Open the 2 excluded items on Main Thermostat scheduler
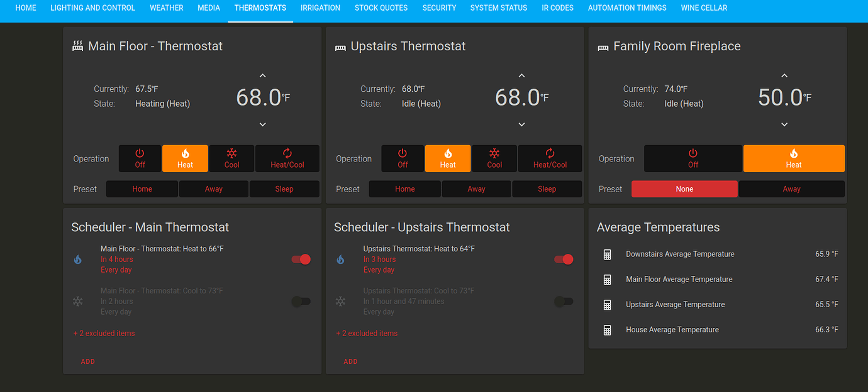The image size is (868, 392). (x=104, y=333)
